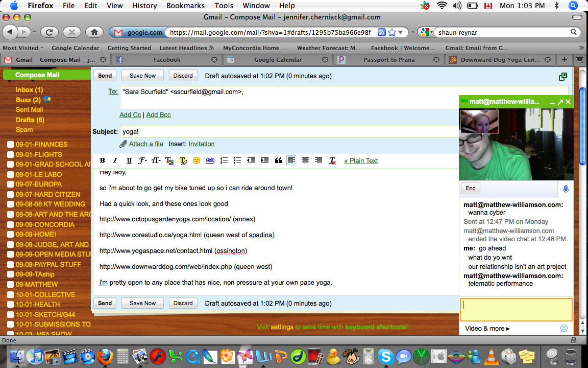The height and width of the screenshot is (368, 588).
Task: Pop out the chat window
Action: coord(560,102)
